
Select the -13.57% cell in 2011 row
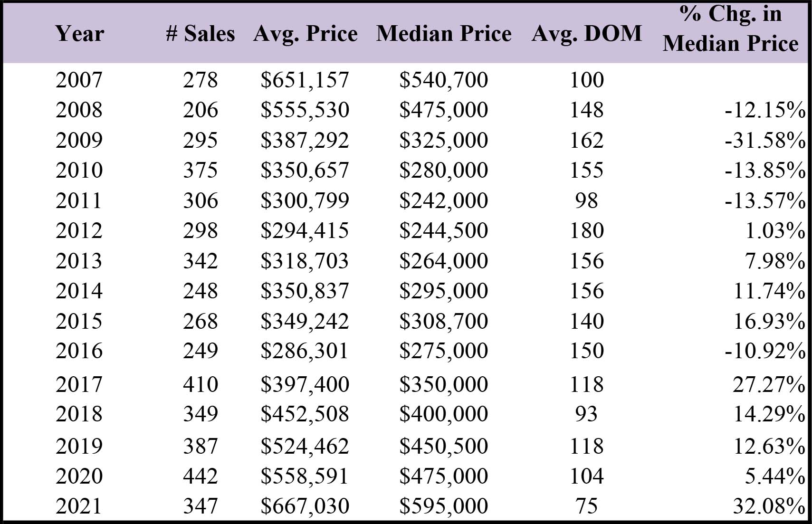point(765,201)
